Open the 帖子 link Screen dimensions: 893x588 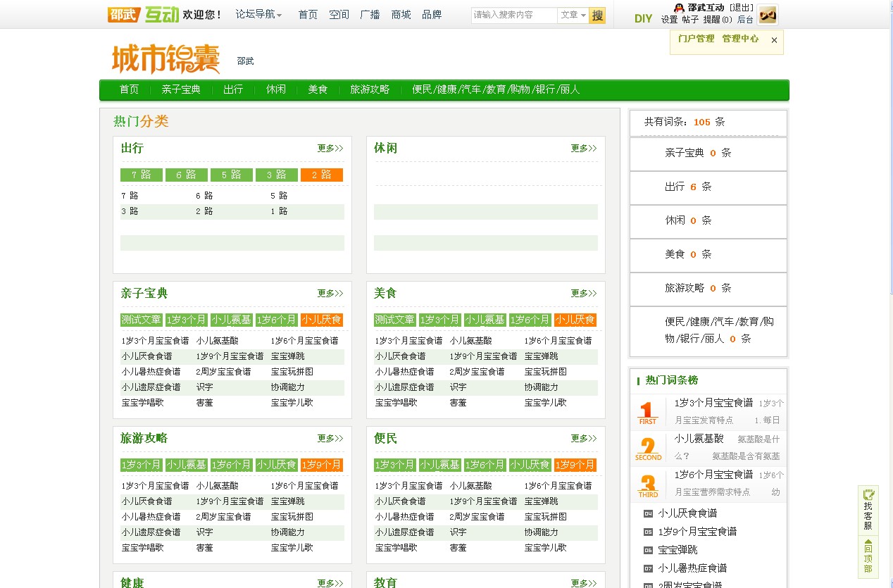(x=690, y=20)
